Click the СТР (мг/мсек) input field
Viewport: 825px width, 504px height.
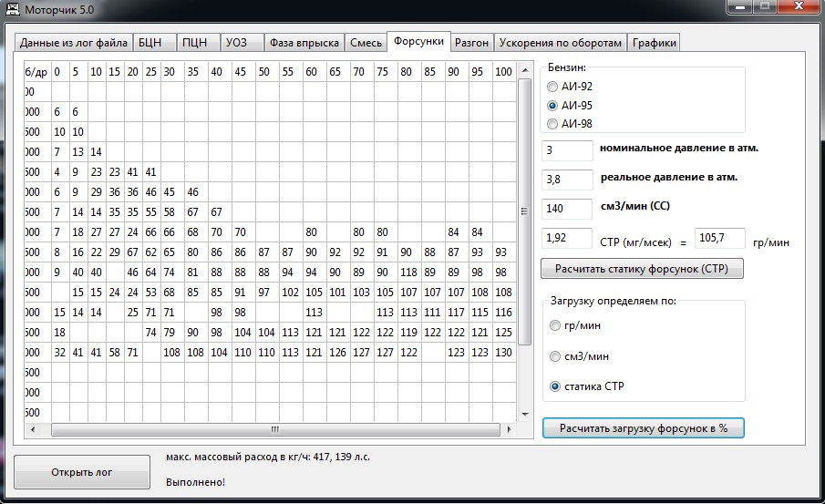coord(567,238)
